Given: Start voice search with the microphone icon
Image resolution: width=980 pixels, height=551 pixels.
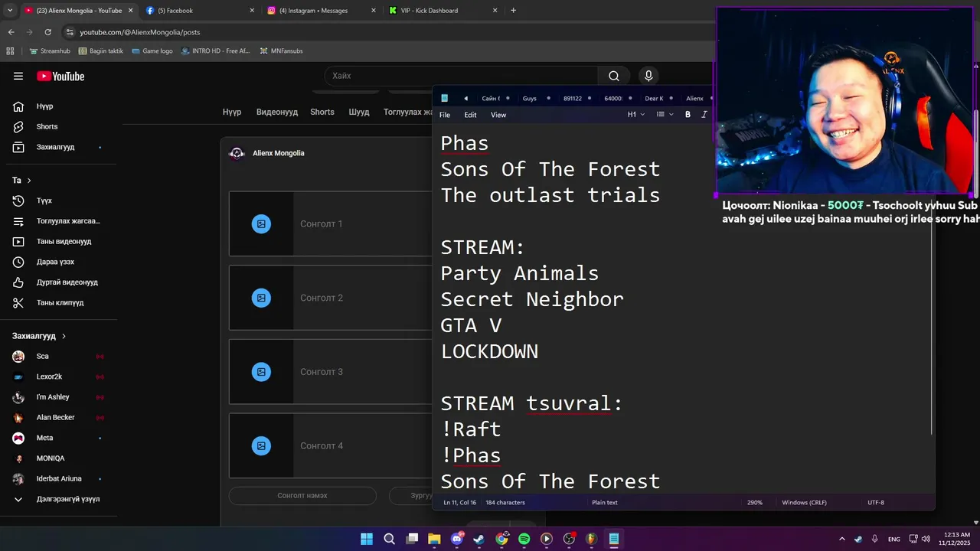Looking at the screenshot, I should (x=648, y=76).
